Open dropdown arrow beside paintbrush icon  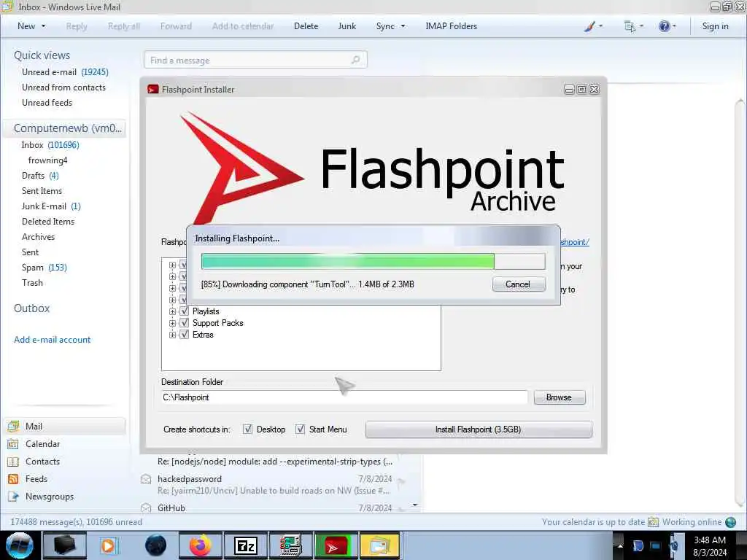[600, 26]
